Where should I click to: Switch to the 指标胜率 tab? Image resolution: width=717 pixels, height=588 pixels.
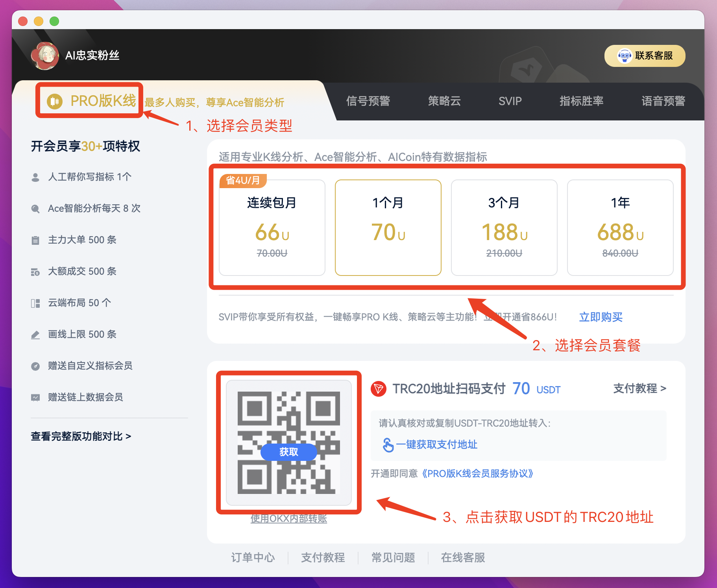point(582,101)
